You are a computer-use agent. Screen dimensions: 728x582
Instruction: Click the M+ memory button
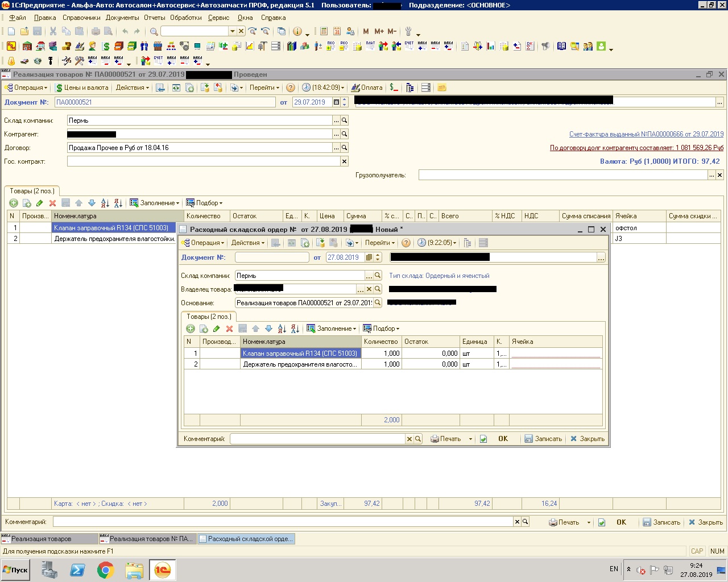tap(379, 31)
